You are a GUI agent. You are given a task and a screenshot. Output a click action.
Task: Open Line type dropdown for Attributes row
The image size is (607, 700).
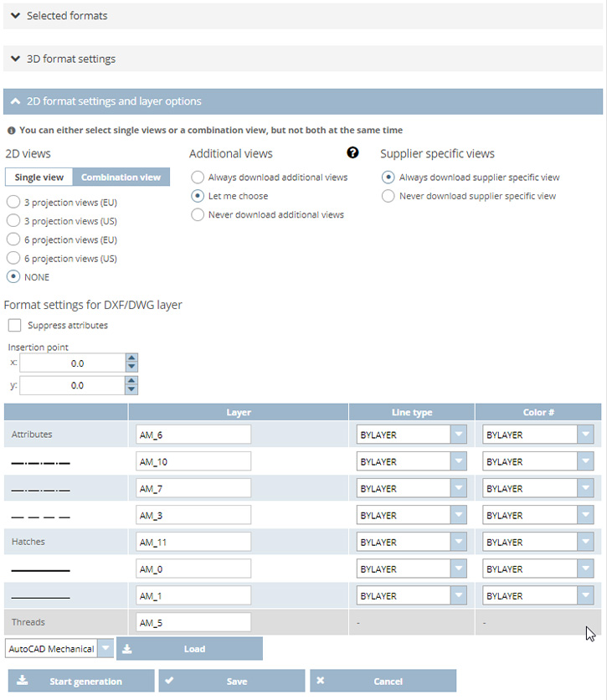[x=457, y=435]
